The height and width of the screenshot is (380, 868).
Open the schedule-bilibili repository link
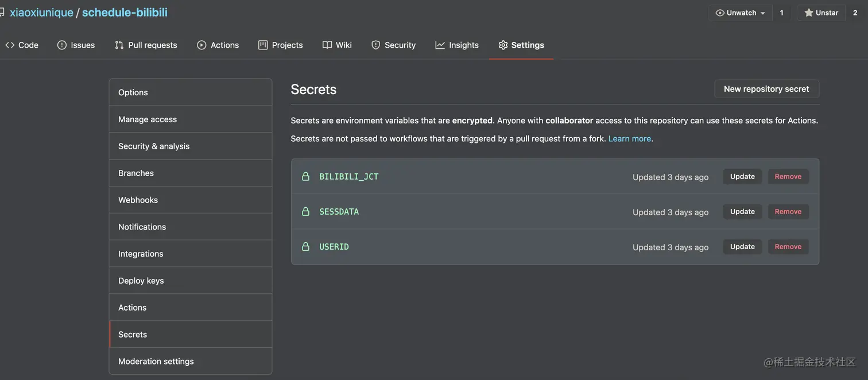tap(125, 12)
